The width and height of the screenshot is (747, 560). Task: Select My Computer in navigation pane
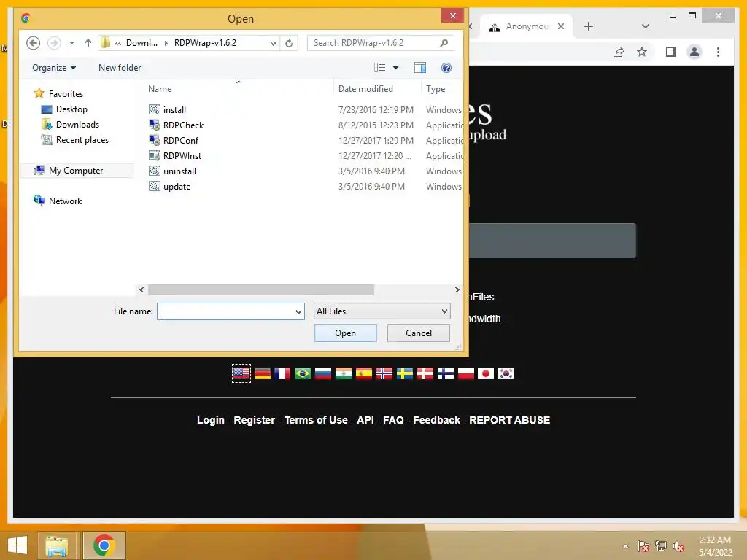pyautogui.click(x=76, y=171)
